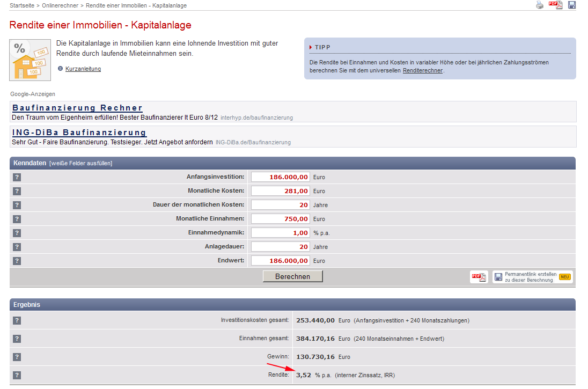588x389 pixels.
Task: Focus the Anlagedauer years input field
Action: point(281,247)
